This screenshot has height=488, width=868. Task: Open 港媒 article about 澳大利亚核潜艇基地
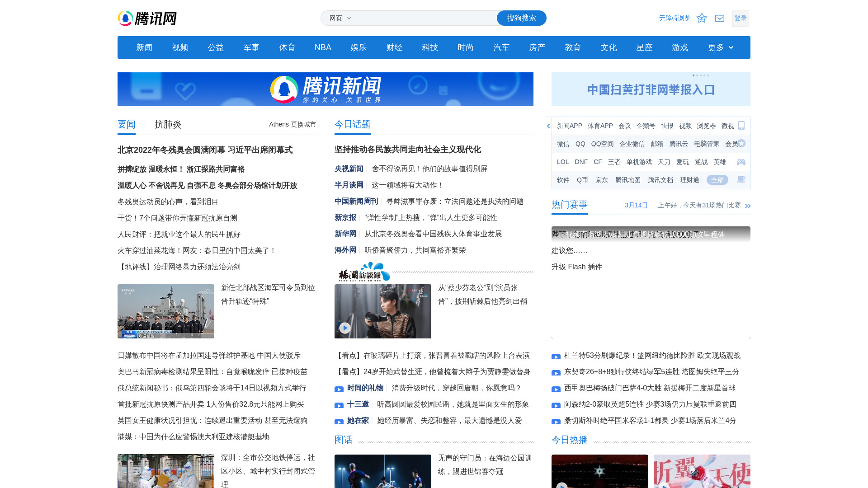click(x=193, y=436)
